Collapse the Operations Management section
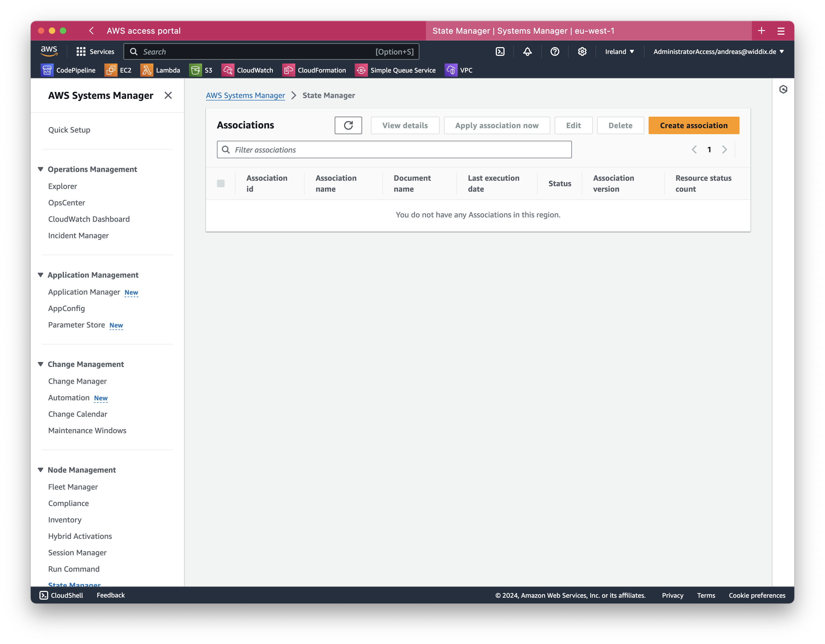The image size is (825, 644). [x=41, y=169]
